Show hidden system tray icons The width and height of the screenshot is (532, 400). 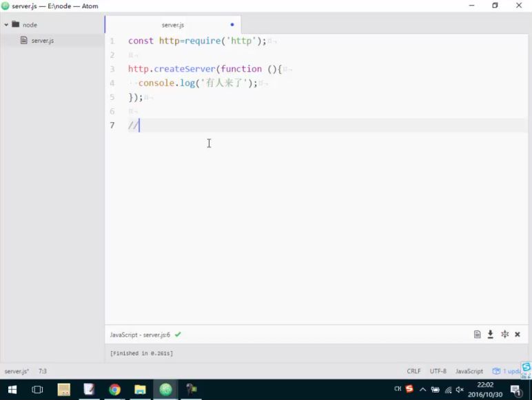point(422,390)
